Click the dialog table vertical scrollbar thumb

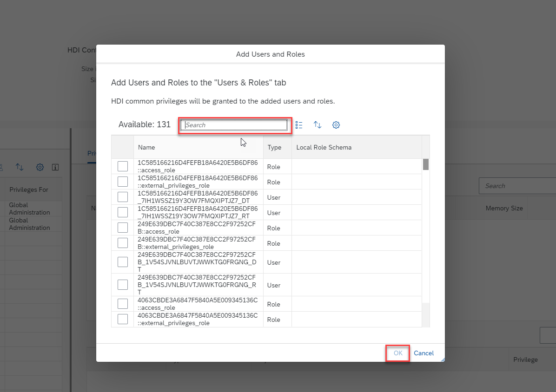pyautogui.click(x=426, y=165)
